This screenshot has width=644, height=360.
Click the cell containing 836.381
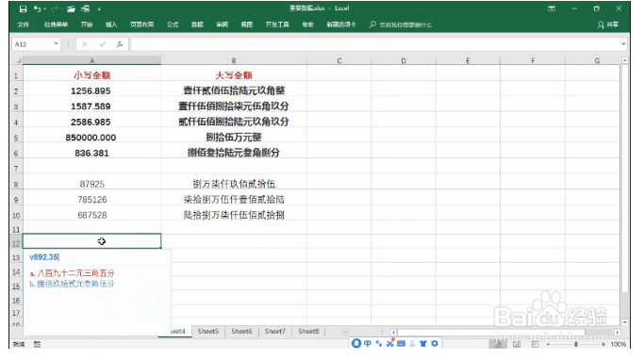(x=91, y=153)
